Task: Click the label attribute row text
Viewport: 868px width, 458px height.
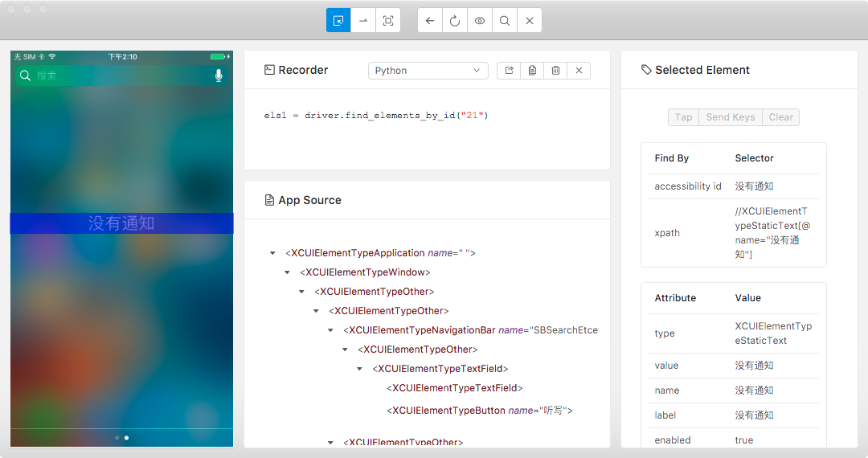Action: [x=754, y=415]
